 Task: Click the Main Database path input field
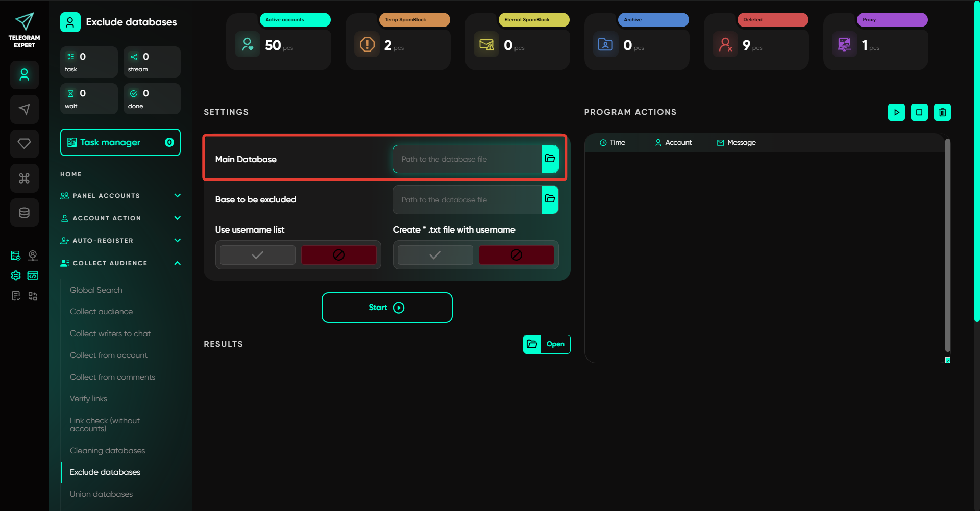467,159
